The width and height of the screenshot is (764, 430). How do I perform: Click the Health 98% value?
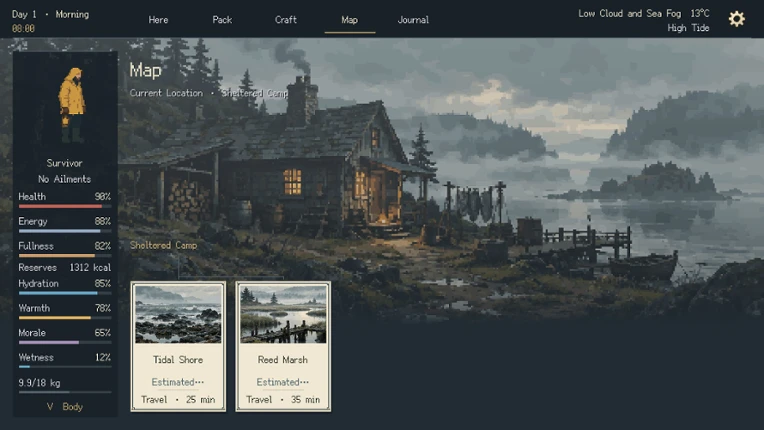coord(103,197)
